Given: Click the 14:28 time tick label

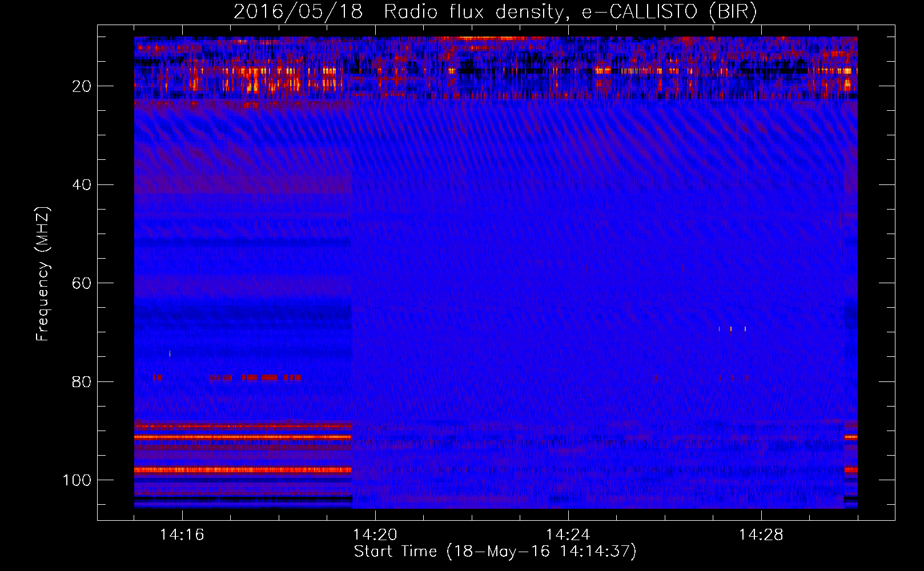Looking at the screenshot, I should point(761,535).
